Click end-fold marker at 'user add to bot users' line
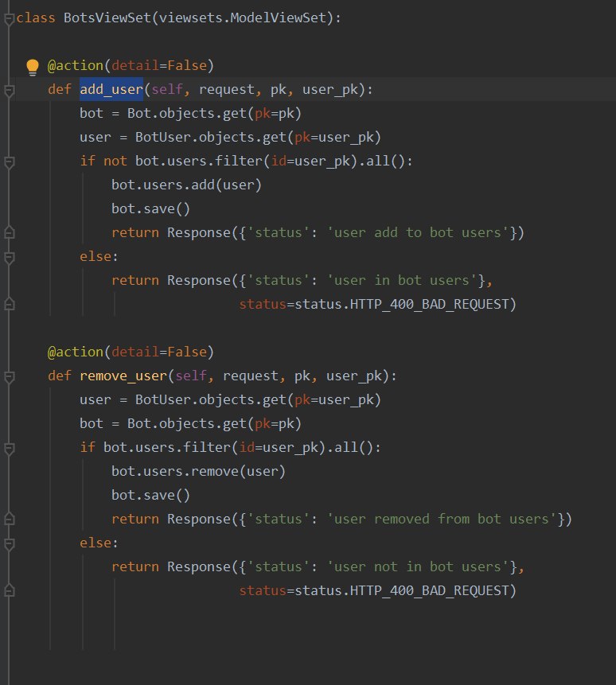 tap(9, 232)
